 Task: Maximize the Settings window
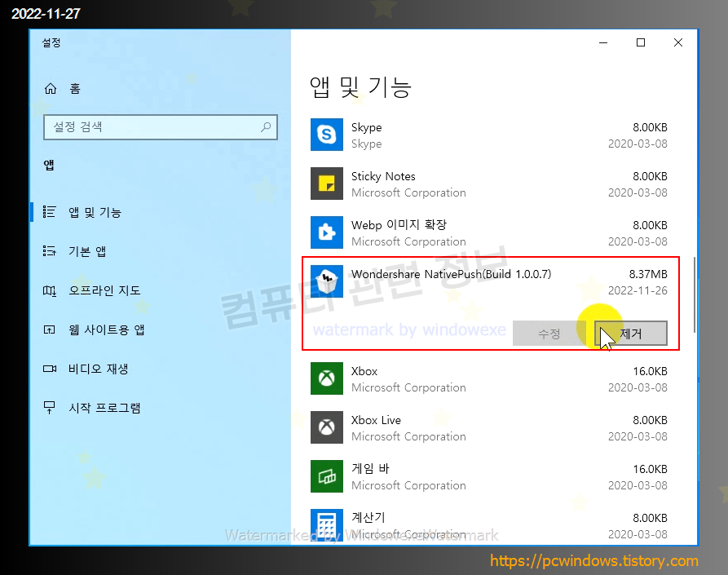[641, 42]
